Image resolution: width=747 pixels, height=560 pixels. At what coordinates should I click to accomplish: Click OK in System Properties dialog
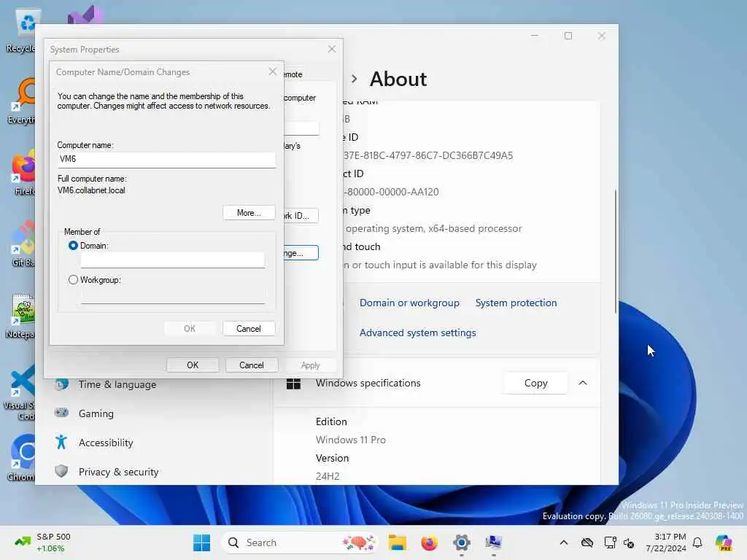coord(193,365)
